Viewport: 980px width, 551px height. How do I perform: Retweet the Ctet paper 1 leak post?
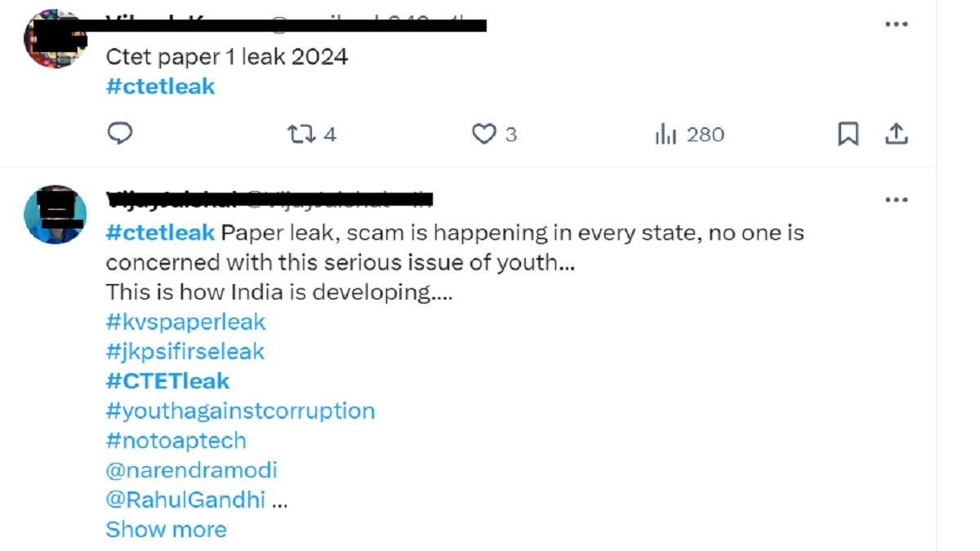click(x=301, y=134)
